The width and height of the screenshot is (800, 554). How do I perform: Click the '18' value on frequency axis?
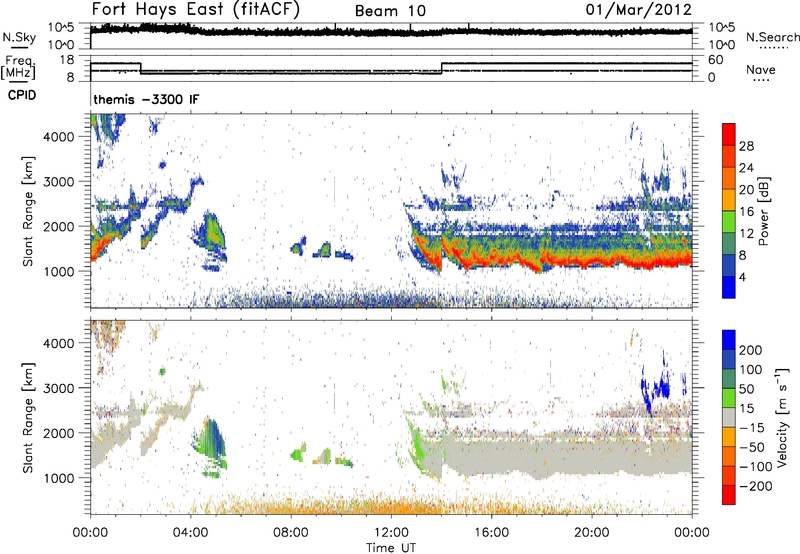66,60
